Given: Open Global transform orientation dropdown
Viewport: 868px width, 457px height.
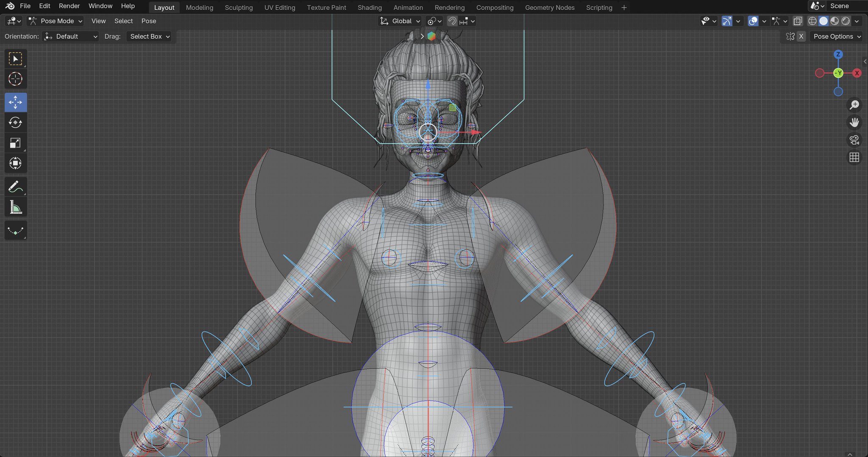Looking at the screenshot, I should [x=400, y=21].
